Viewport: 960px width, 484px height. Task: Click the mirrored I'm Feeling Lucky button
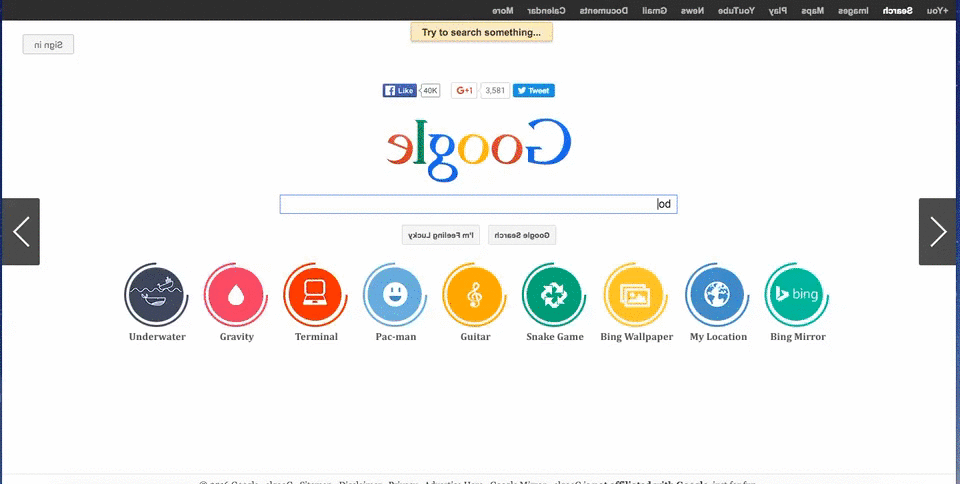pos(441,235)
